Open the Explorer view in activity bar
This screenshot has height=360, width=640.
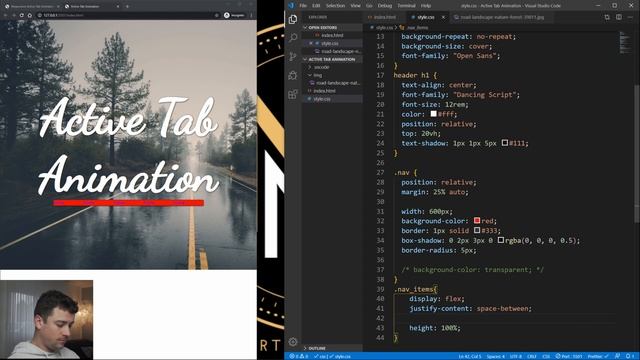[293, 19]
